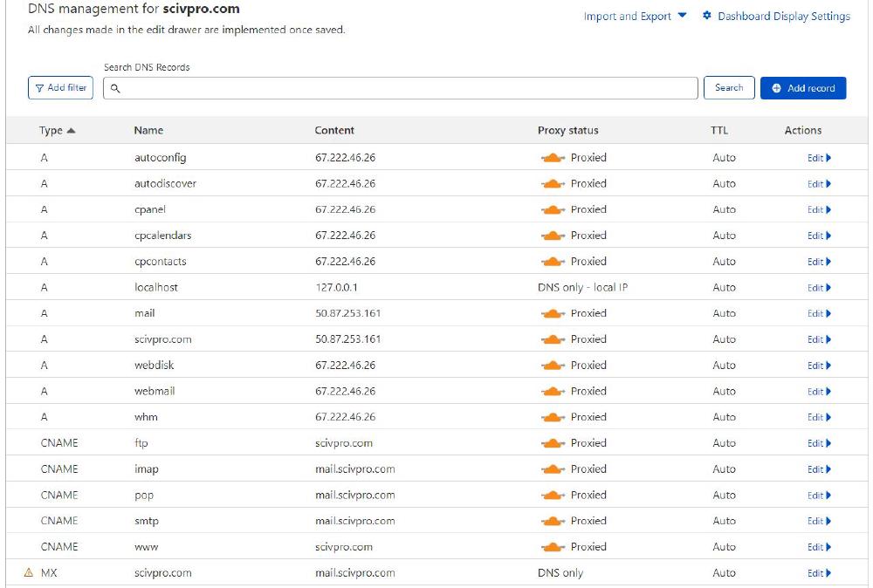Click the Add record button
The height and width of the screenshot is (588, 873).
click(x=803, y=88)
